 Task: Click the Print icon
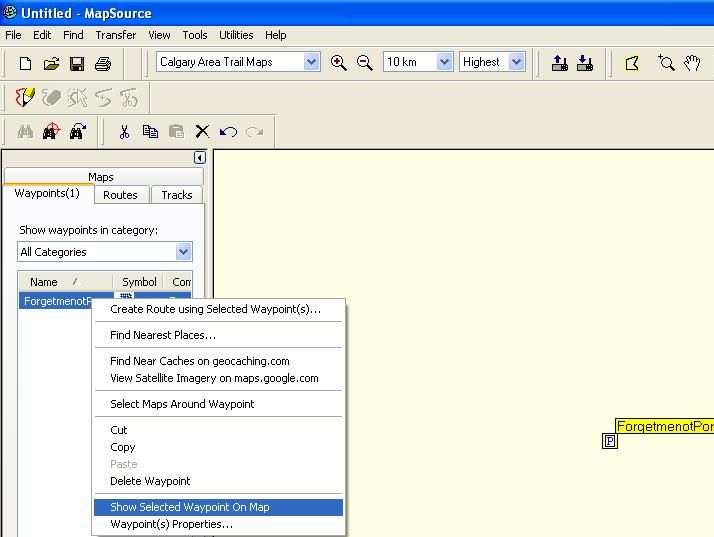click(x=103, y=63)
